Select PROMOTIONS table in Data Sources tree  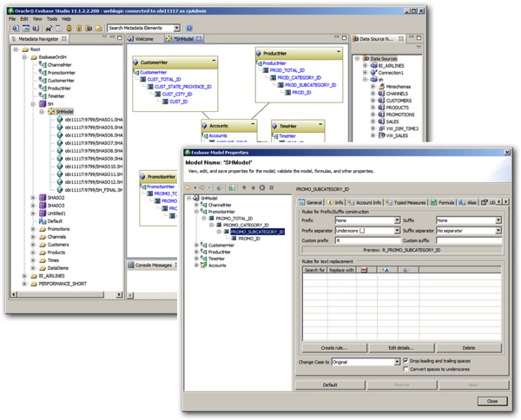(x=400, y=115)
